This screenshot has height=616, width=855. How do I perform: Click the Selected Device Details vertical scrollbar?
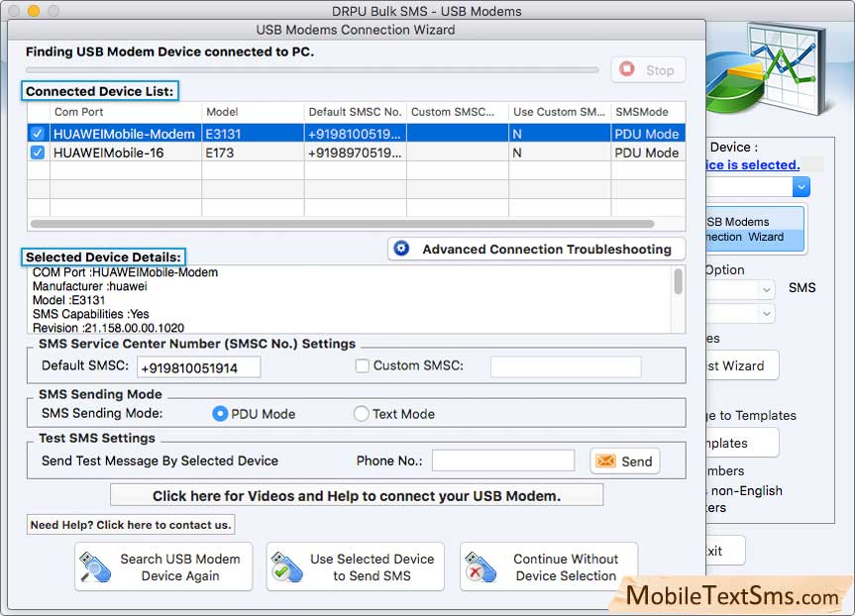(678, 281)
